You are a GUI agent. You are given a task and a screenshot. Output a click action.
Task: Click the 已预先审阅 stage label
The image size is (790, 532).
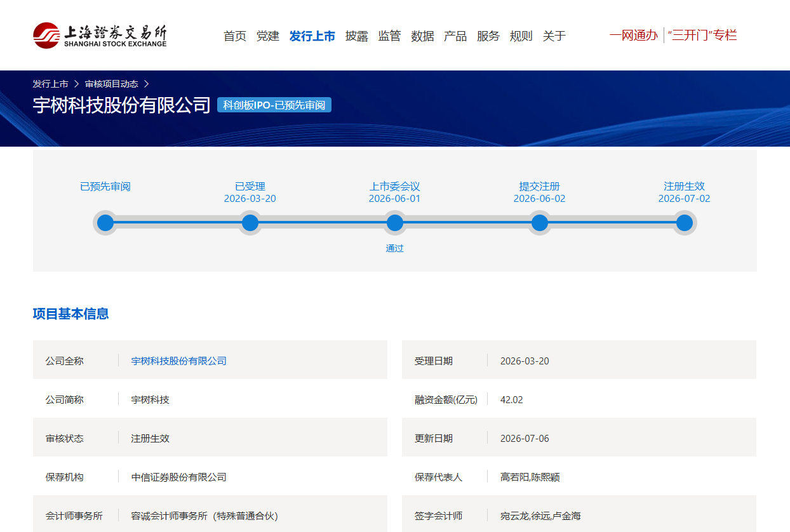tap(105, 187)
